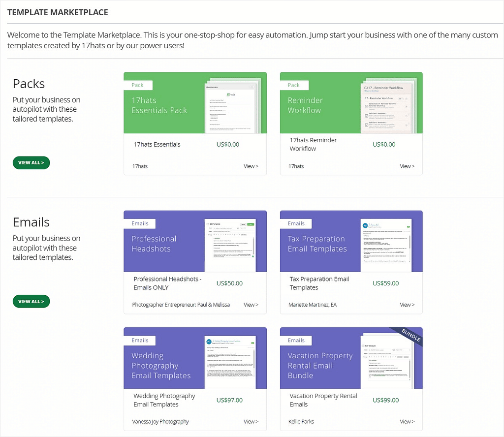This screenshot has width=504, height=437.
Task: Click the 17hats Reminder Workflow title text
Action: 313,144
